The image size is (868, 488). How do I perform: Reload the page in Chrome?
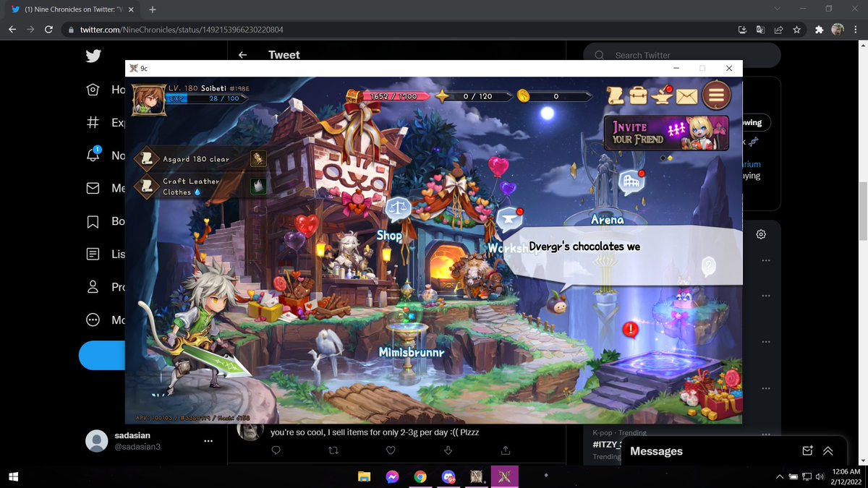[48, 30]
